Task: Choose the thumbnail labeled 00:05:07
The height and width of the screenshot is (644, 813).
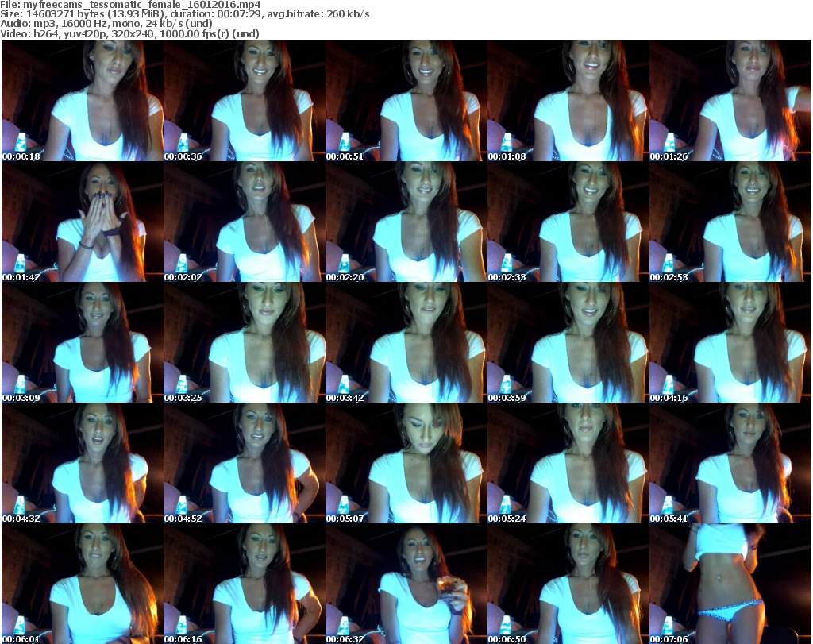Action: tap(406, 463)
